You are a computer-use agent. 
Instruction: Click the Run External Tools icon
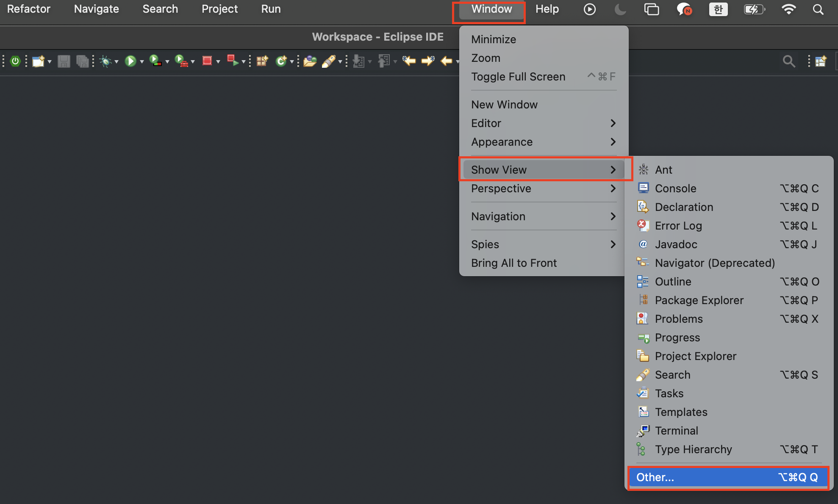coord(181,61)
